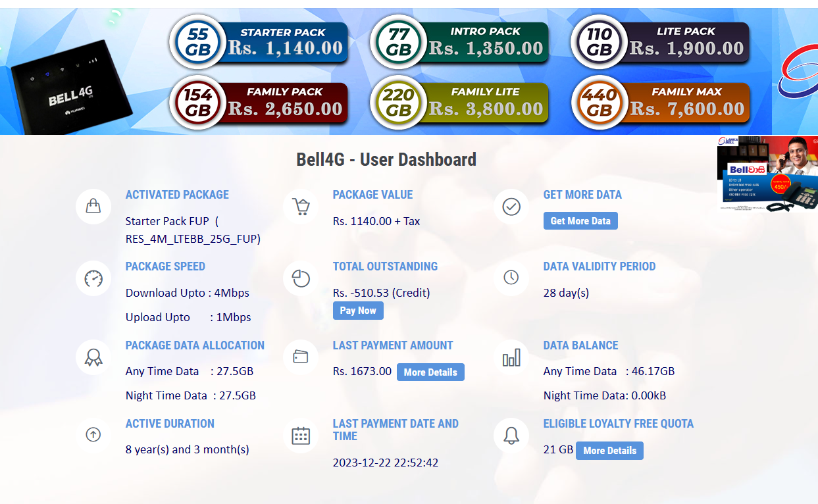Click the ELIGIBLE LOYALTY FREE QUOTA heading
This screenshot has height=504, width=818.
click(619, 424)
